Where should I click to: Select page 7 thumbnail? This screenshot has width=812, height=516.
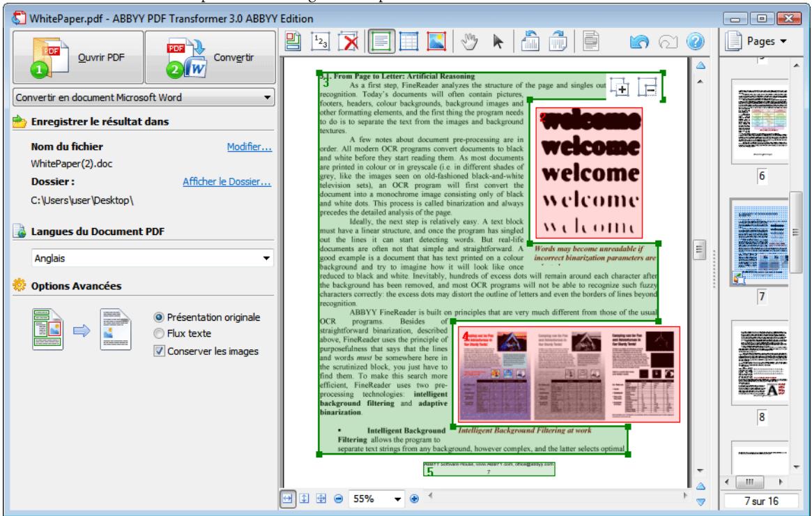coord(760,243)
